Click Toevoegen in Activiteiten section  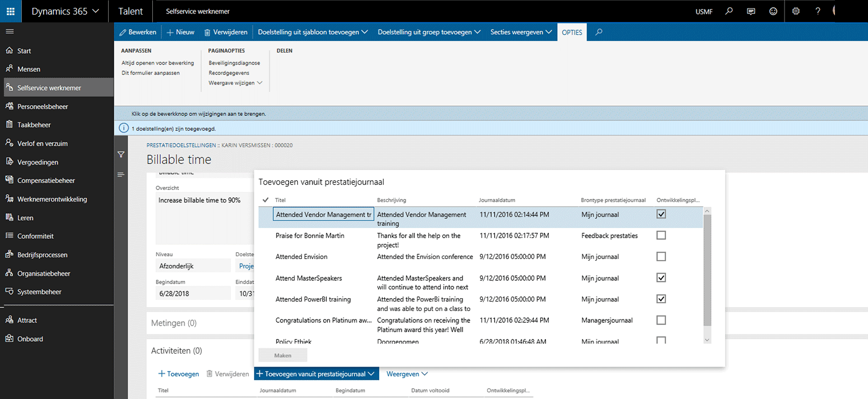point(179,374)
